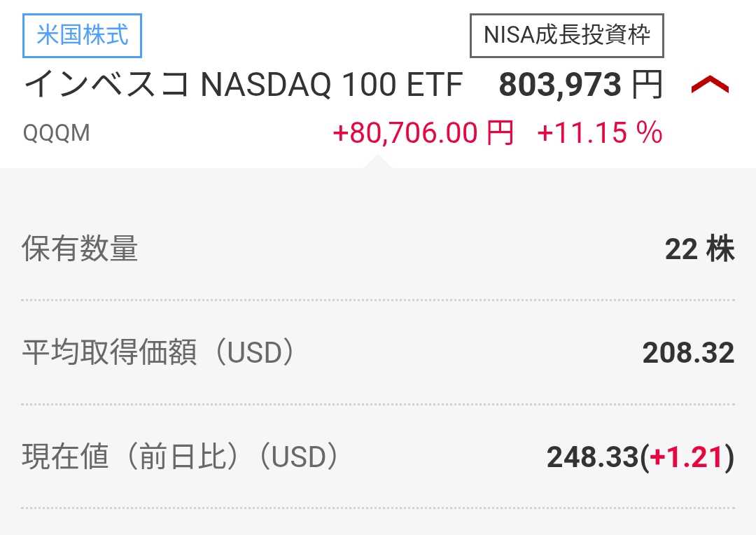Tap the 米国株式 category tag

pos(83,36)
